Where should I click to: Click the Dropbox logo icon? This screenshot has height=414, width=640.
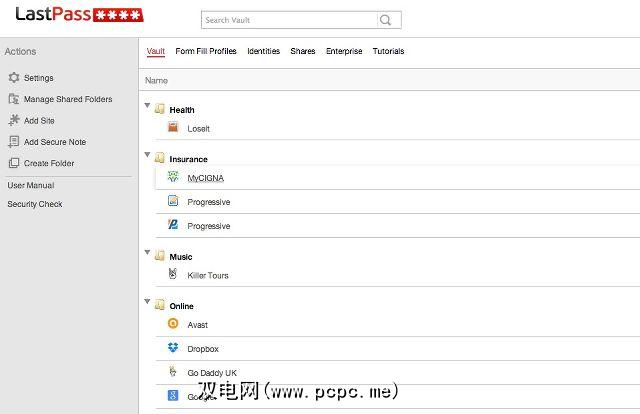173,347
